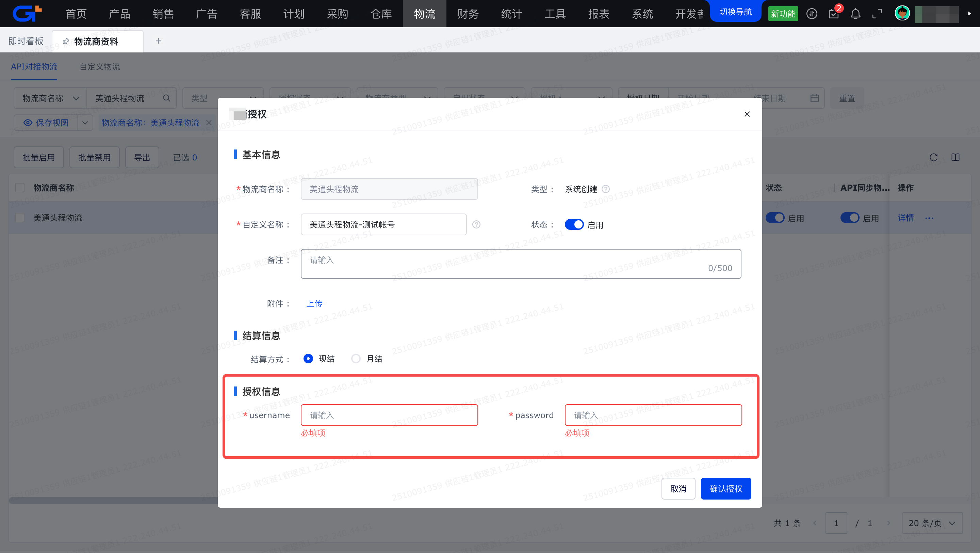This screenshot has height=553, width=980.
Task: Click the question icon next to 系统创建
Action: click(606, 189)
